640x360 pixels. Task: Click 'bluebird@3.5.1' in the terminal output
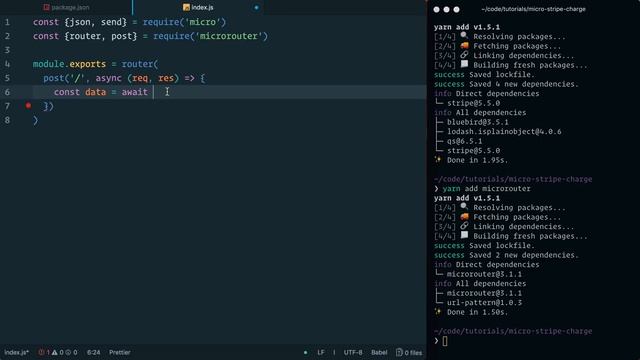coord(478,122)
